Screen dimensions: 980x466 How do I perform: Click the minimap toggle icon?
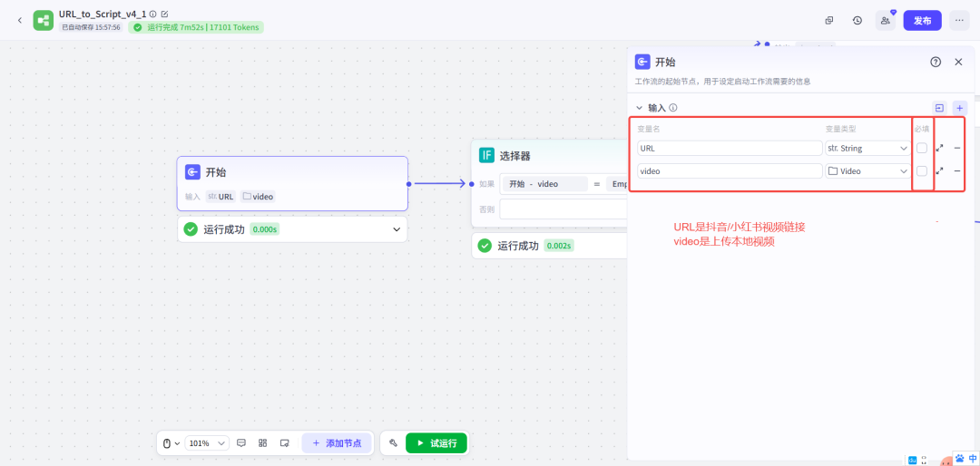pyautogui.click(x=284, y=443)
